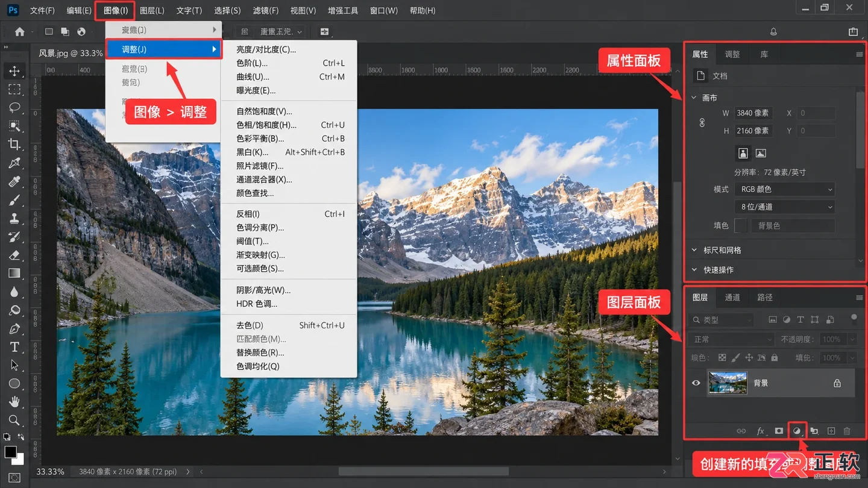868x488 pixels.
Task: Click the portrait canvas orientation button
Action: 743,153
